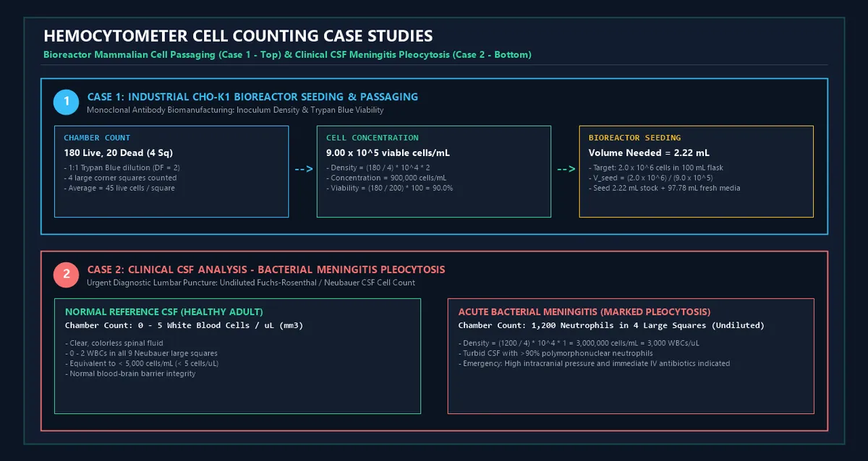Click the 'CELL CONCENTRATION' card label
Screen dimensions: 868x461
coord(372,137)
